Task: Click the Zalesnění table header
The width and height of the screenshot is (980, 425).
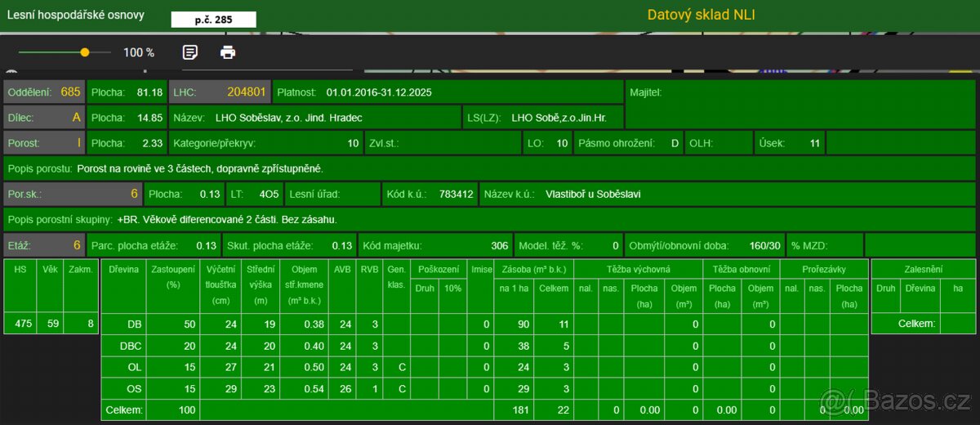Action: [x=923, y=268]
